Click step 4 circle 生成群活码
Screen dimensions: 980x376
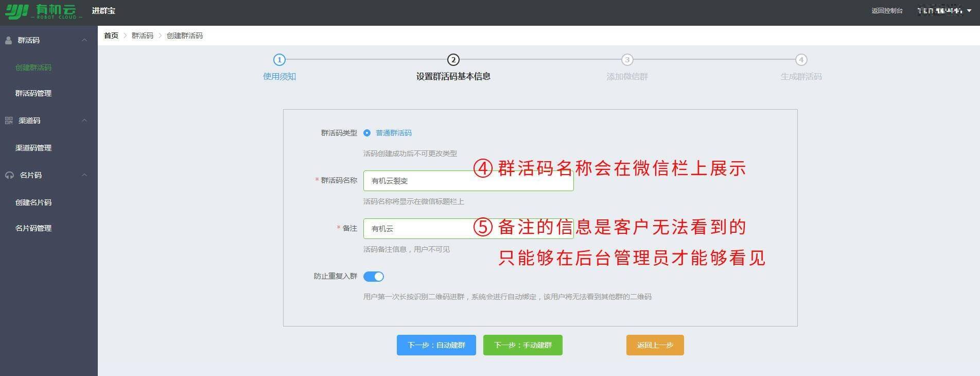coord(801,60)
